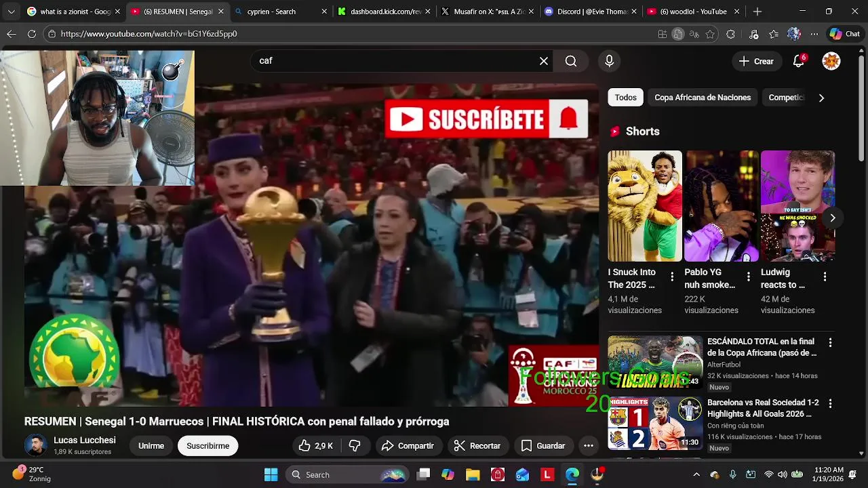Add this page to favorites star

[710, 34]
